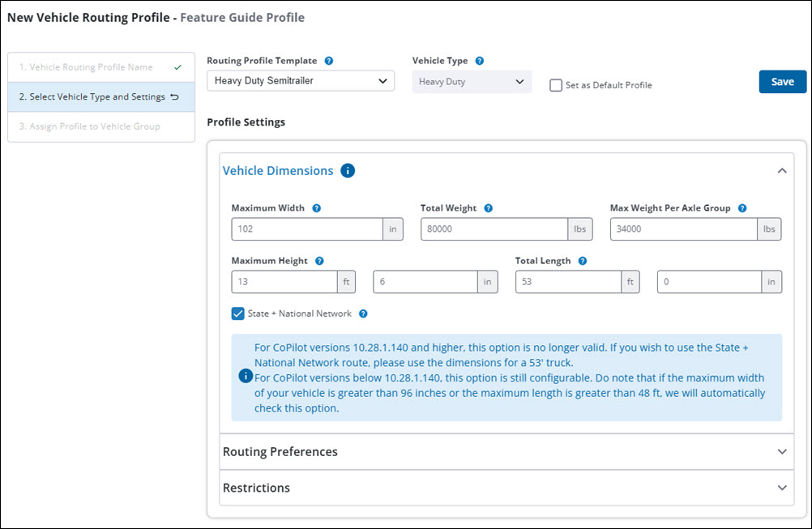Click the Save button
Screen dimensions: 812x529
click(782, 81)
